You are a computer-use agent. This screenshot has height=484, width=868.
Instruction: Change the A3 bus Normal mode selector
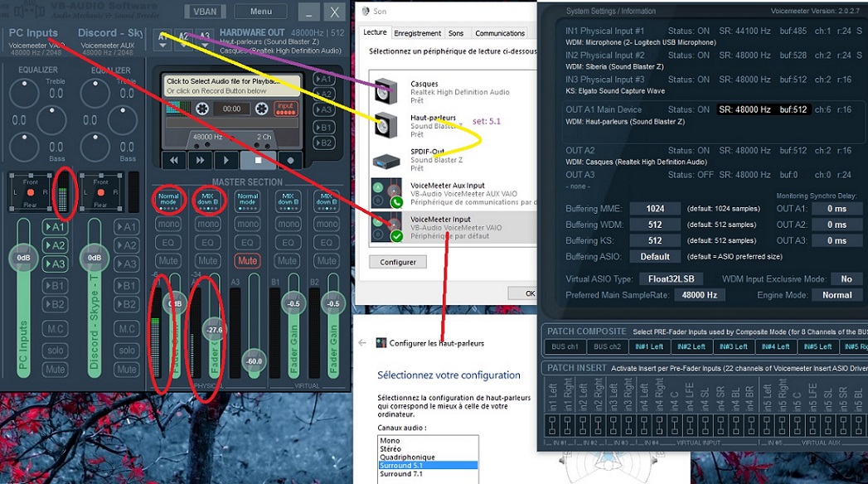coord(247,201)
